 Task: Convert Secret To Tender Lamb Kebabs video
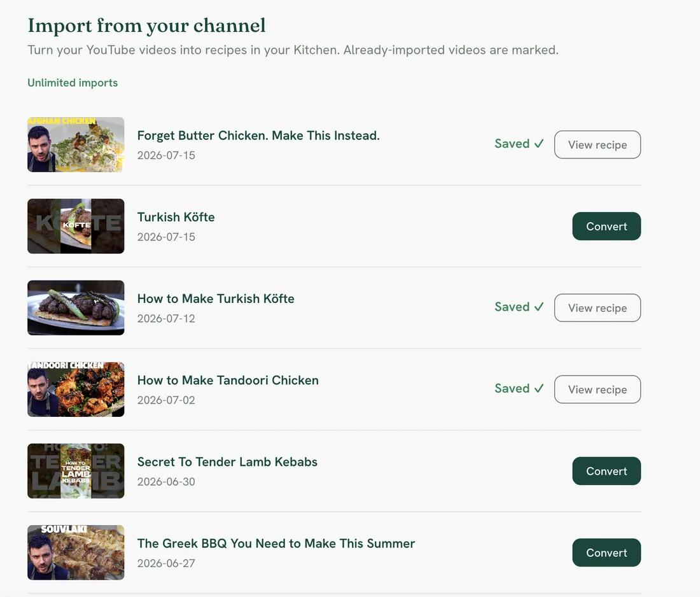606,471
